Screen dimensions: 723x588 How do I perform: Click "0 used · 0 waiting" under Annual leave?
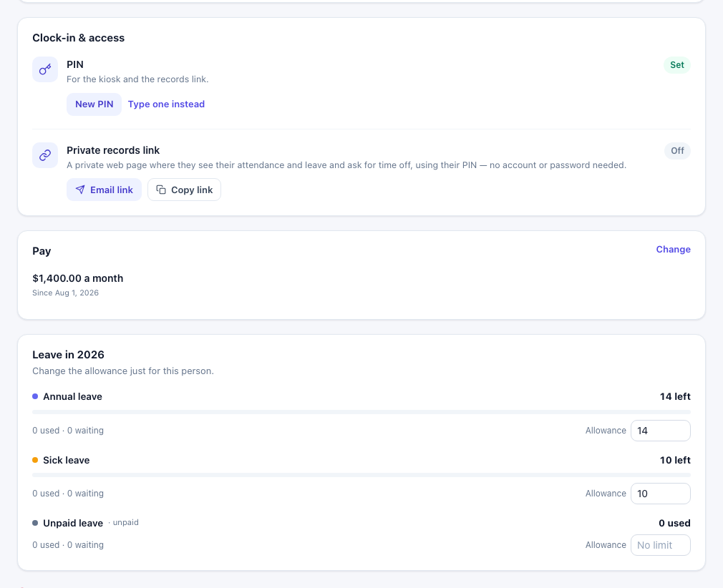coord(68,431)
